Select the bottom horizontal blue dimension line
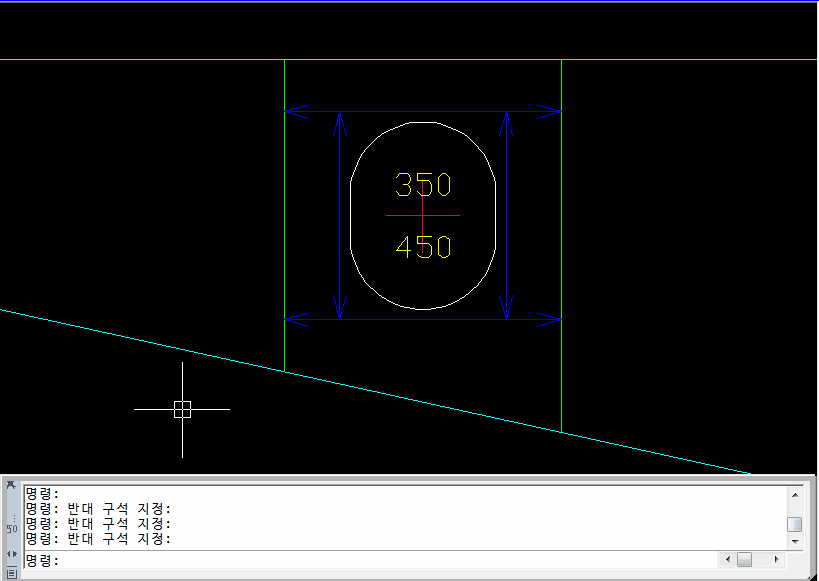The width and height of the screenshot is (819, 581). pyautogui.click(x=423, y=319)
